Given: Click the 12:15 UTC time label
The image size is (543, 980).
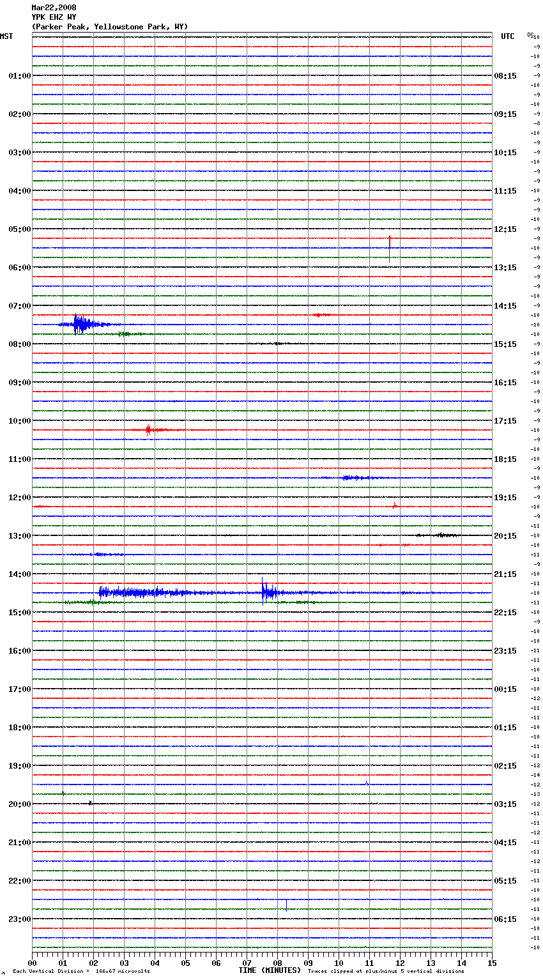Looking at the screenshot, I should click(505, 229).
